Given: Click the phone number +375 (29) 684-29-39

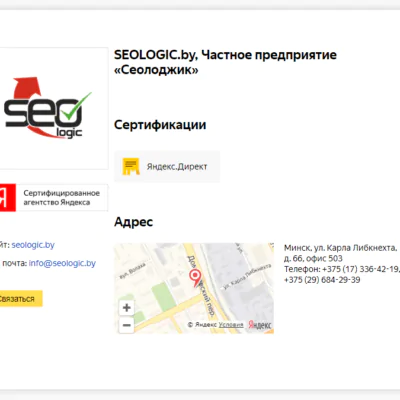Looking at the screenshot, I should tap(322, 280).
